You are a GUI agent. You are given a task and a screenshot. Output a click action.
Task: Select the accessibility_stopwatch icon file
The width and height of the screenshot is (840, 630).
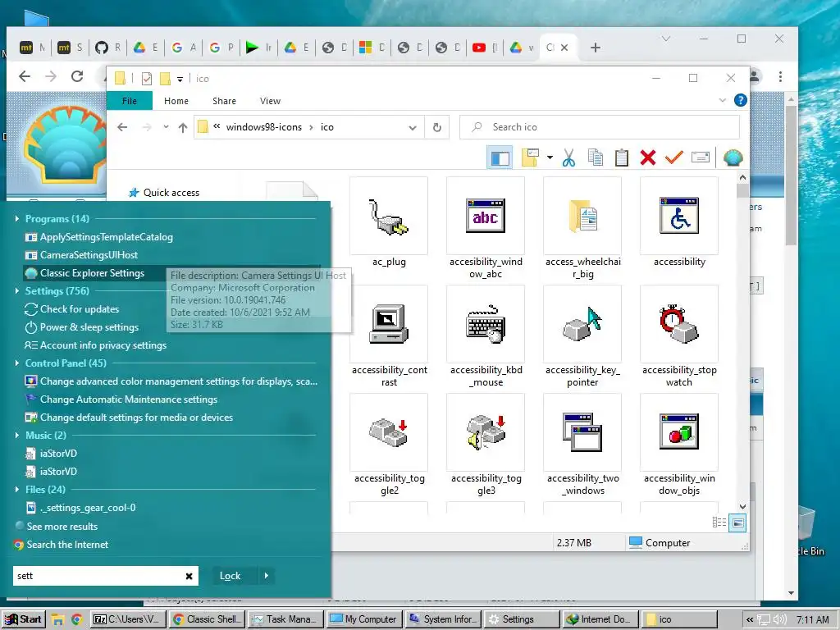(x=679, y=337)
